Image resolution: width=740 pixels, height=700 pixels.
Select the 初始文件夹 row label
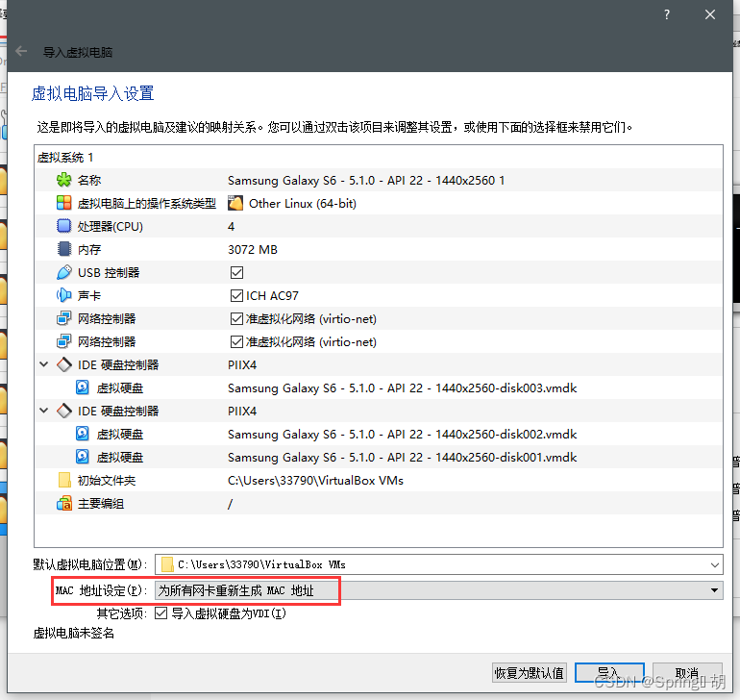[107, 481]
